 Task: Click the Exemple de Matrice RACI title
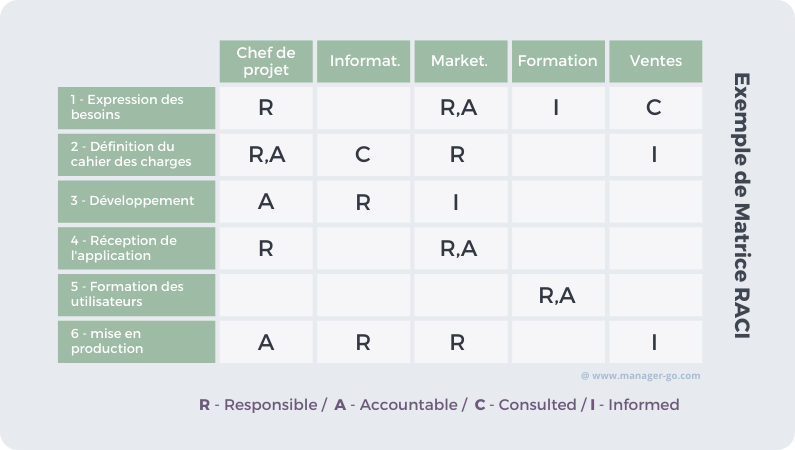click(742, 206)
